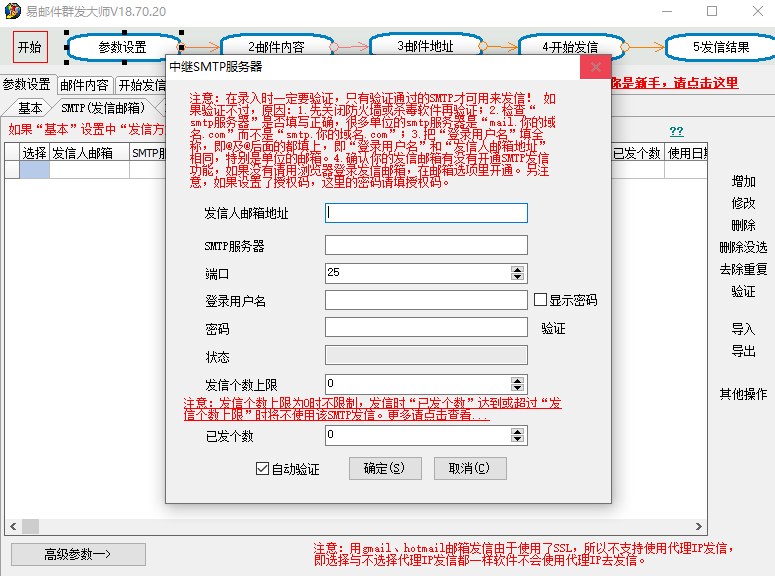Click the 开始 button in workflow bar
The width and height of the screenshot is (775, 576).
coord(30,47)
